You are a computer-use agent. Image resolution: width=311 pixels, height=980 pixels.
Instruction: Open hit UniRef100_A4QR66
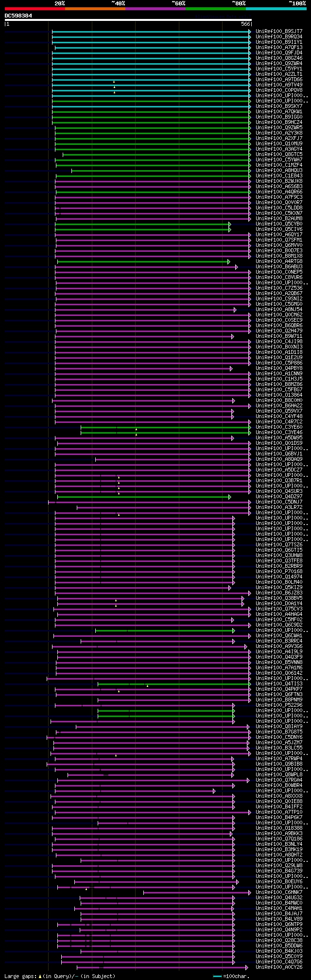pos(279,192)
